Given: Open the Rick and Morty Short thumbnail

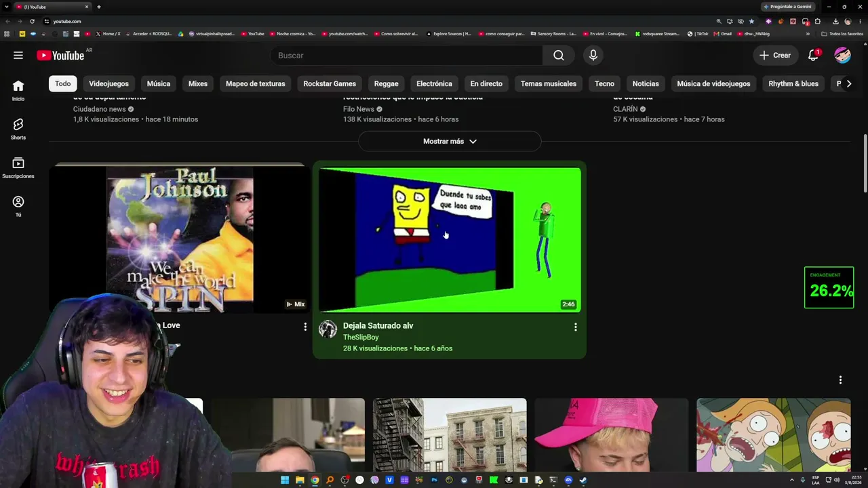Looking at the screenshot, I should point(774,434).
